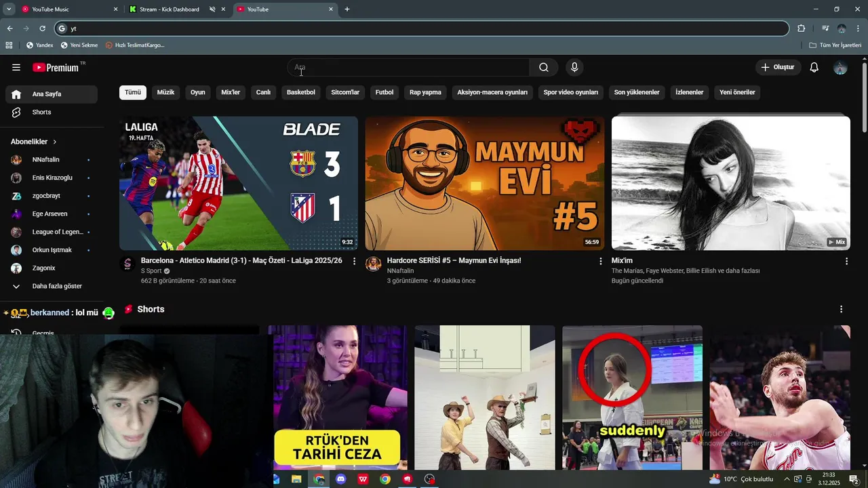Open the Shorts shelf options menu
Screen dimensions: 868x488
(x=841, y=309)
